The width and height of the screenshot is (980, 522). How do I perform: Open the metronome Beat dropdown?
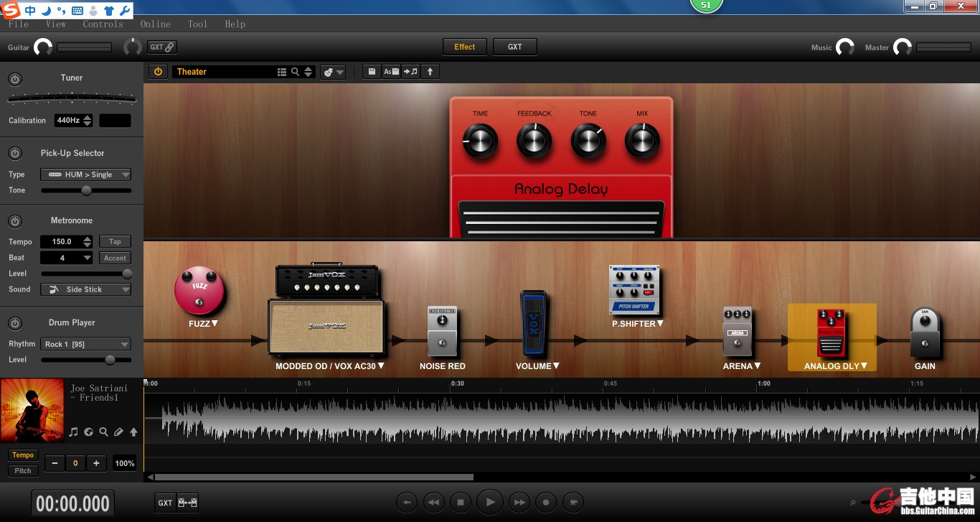(67, 258)
